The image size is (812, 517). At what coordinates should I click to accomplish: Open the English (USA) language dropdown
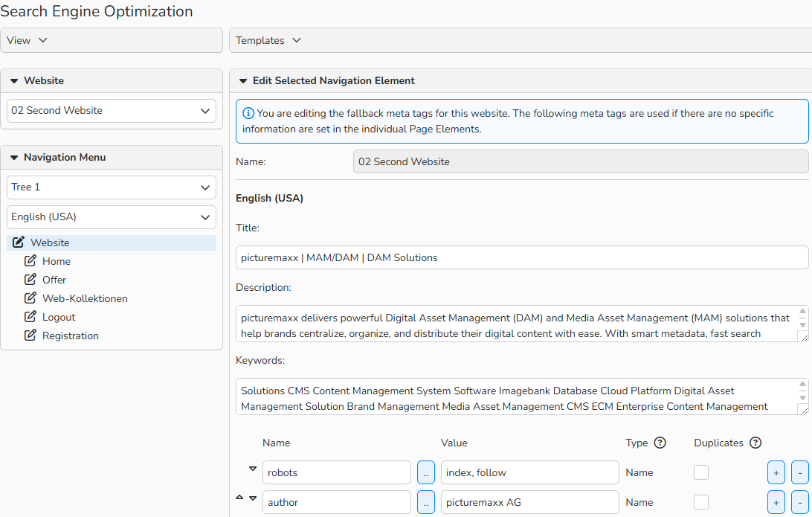coord(112,217)
